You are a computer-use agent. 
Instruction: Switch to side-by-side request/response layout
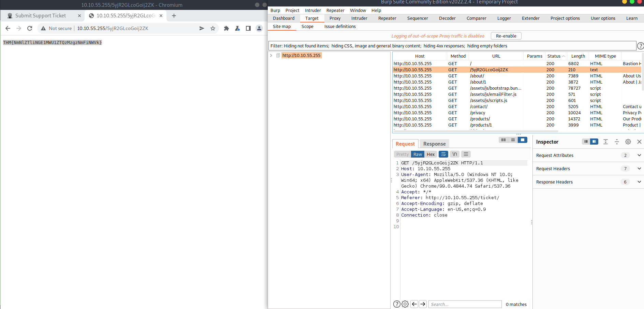click(x=503, y=140)
